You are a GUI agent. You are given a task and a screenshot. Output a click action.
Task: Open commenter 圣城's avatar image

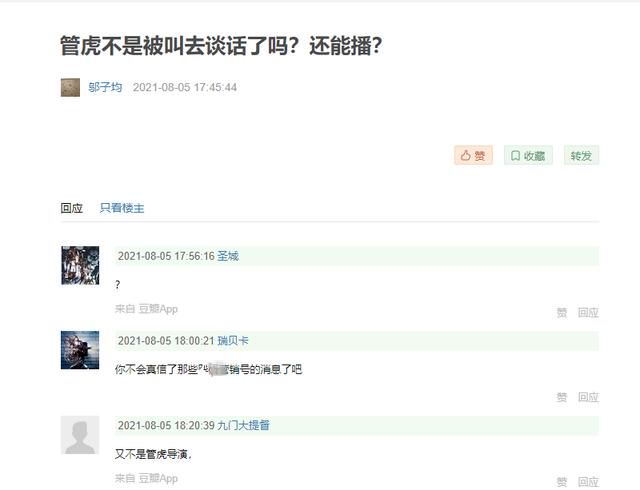80,265
